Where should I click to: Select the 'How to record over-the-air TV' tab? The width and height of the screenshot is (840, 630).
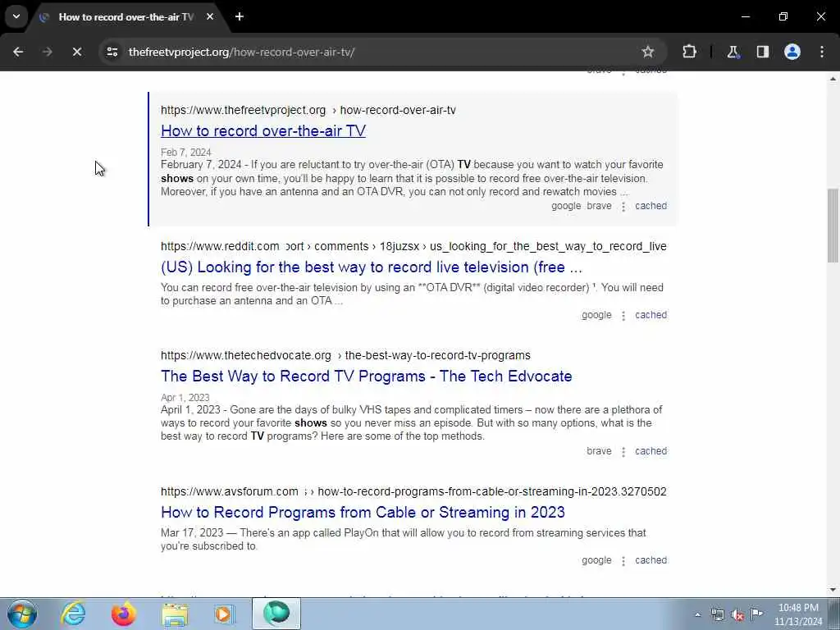point(126,16)
